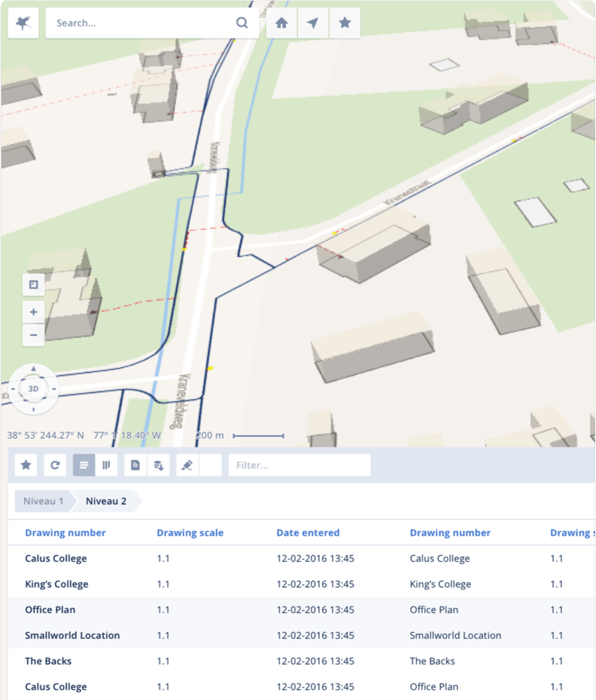The height and width of the screenshot is (700, 596).
Task: Click the Filter input field
Action: coord(299,466)
